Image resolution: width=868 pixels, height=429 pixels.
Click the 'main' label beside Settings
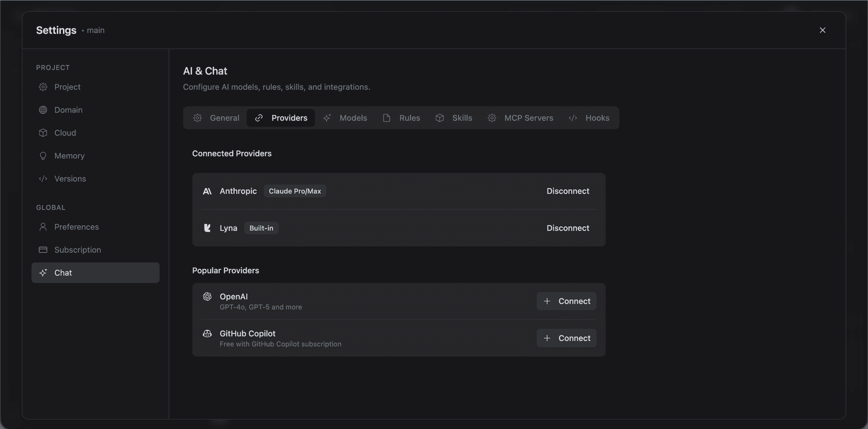click(96, 30)
